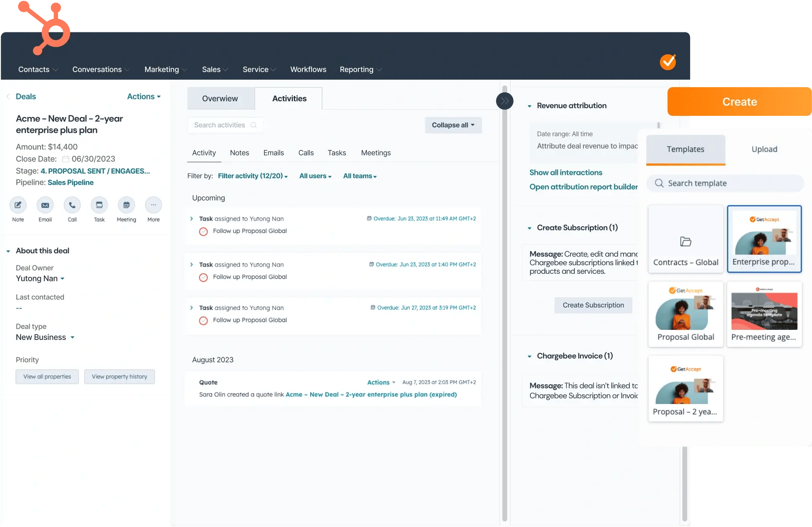Switch to the Tasks activity tab
The image size is (812, 527).
tap(337, 153)
